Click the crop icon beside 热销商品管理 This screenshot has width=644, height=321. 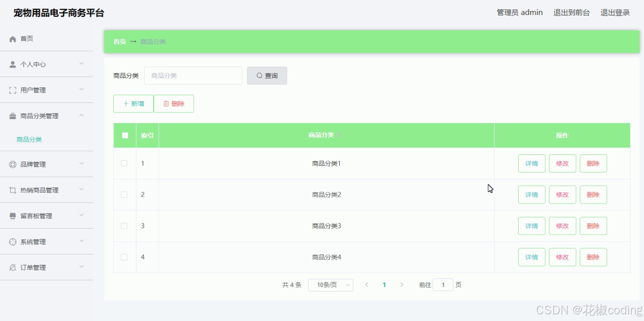pyautogui.click(x=13, y=190)
